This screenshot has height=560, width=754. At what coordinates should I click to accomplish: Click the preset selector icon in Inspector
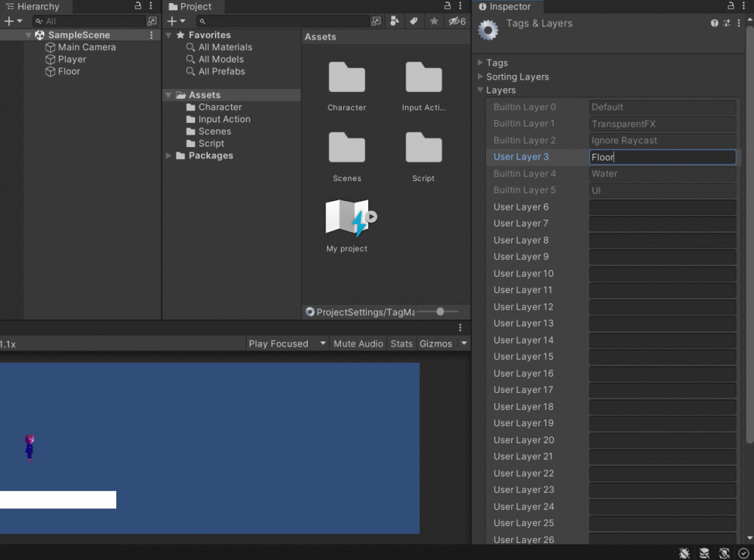pos(727,24)
